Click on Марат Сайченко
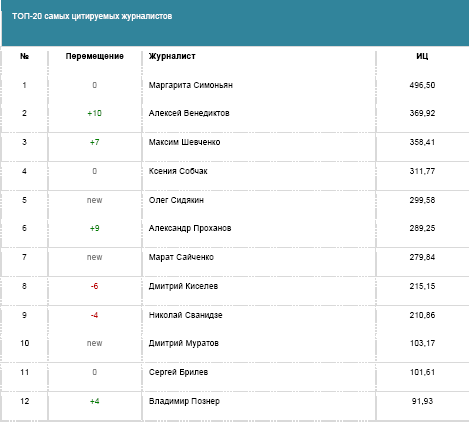Screen dimensions: 469x423 point(181,257)
